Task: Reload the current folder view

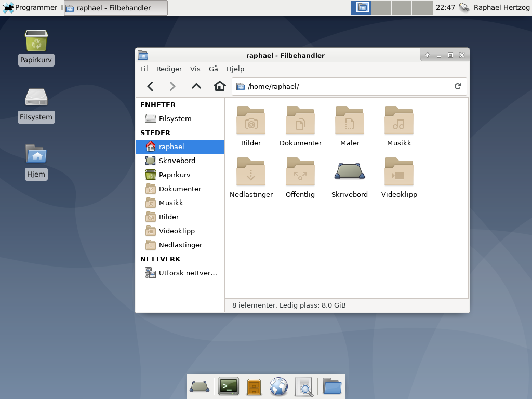Action: tap(457, 86)
